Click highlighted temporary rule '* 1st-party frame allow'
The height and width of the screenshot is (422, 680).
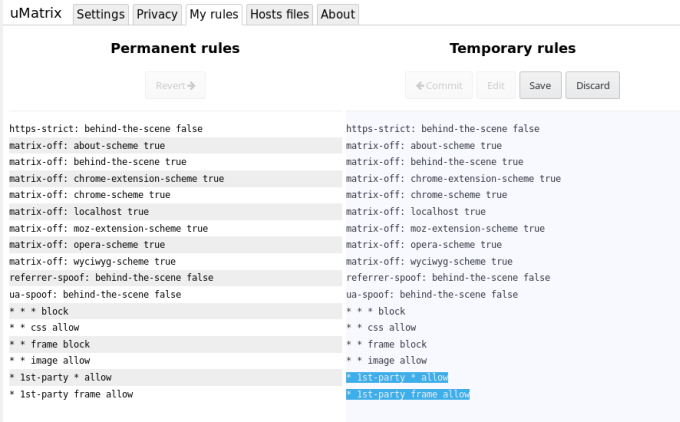(x=408, y=394)
